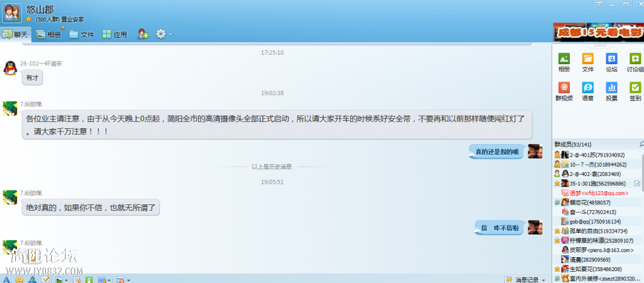
Task: Expand the picture send dropdown arrow
Action: tap(66, 280)
